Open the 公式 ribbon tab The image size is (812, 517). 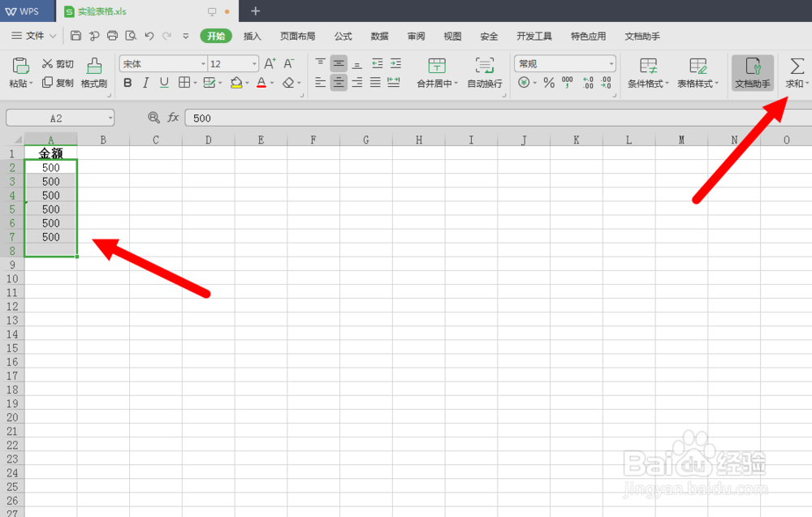click(342, 36)
